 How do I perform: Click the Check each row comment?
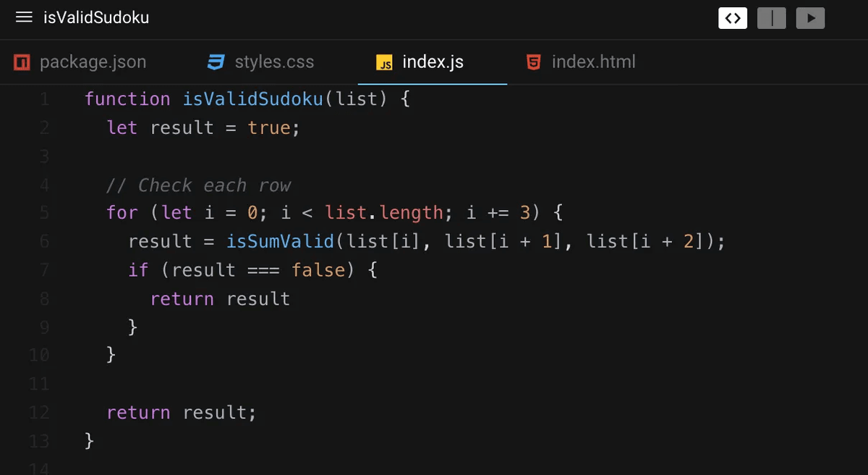click(x=199, y=185)
